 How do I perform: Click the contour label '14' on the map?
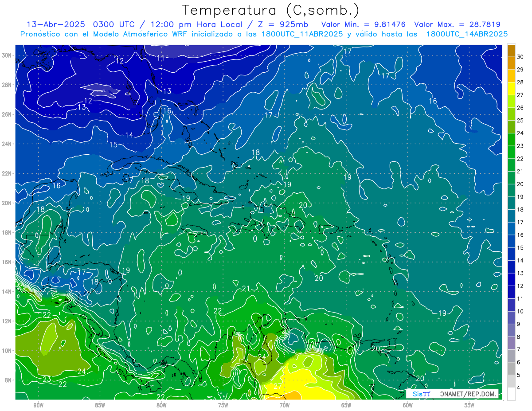tap(129, 135)
